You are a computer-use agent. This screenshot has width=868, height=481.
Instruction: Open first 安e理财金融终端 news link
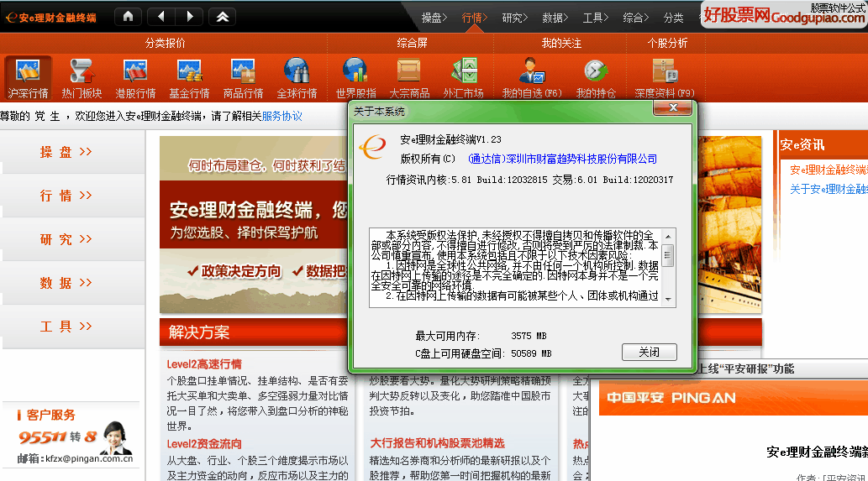[x=829, y=170]
